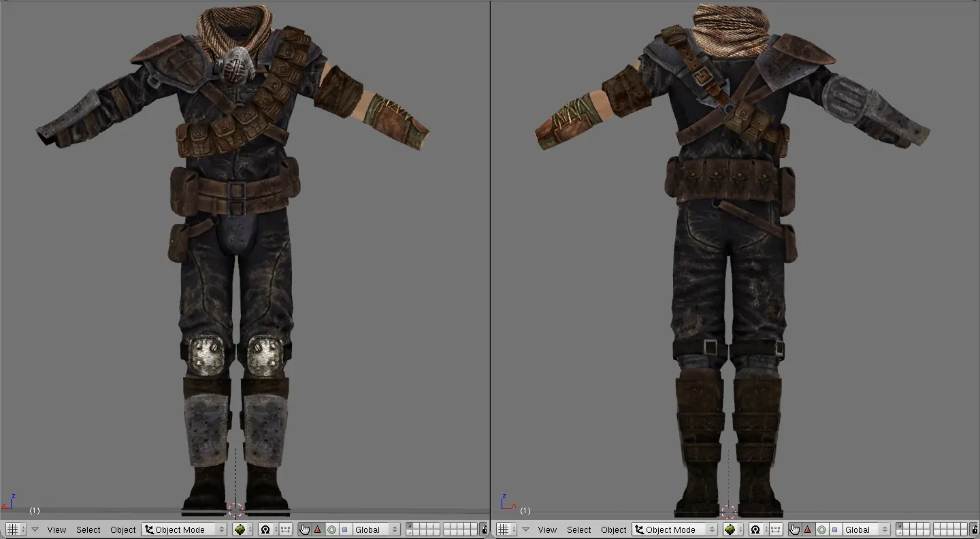
Task: Toggle 3D manipulator hand icon, back-view viewport
Action: pos(795,529)
